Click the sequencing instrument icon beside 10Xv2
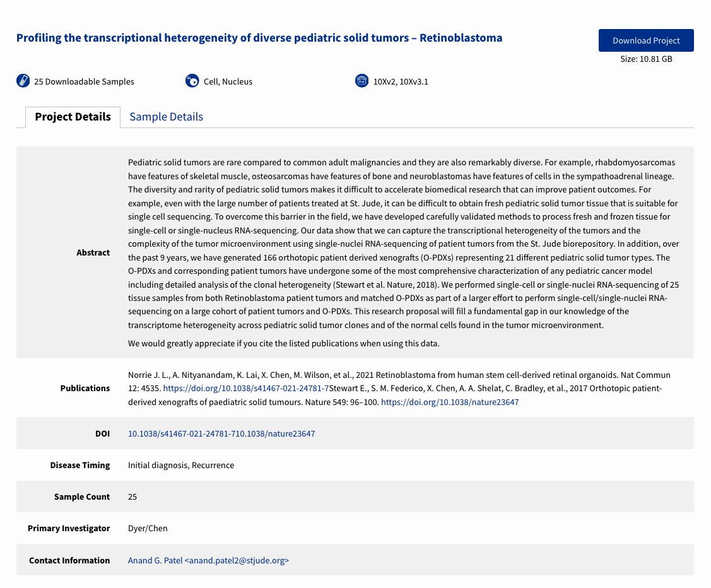 click(361, 81)
